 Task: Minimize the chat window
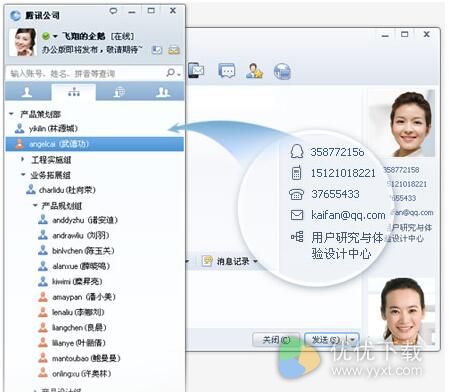[385, 35]
